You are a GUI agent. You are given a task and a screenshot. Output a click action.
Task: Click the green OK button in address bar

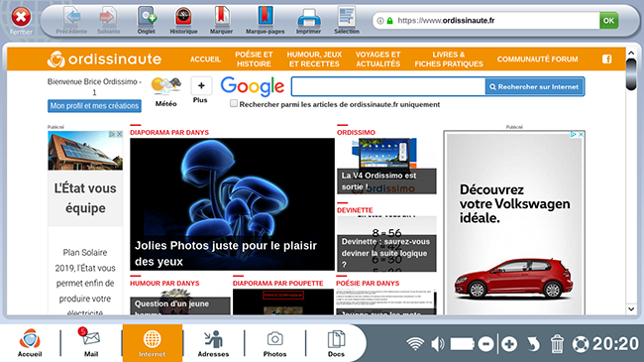[x=608, y=20]
